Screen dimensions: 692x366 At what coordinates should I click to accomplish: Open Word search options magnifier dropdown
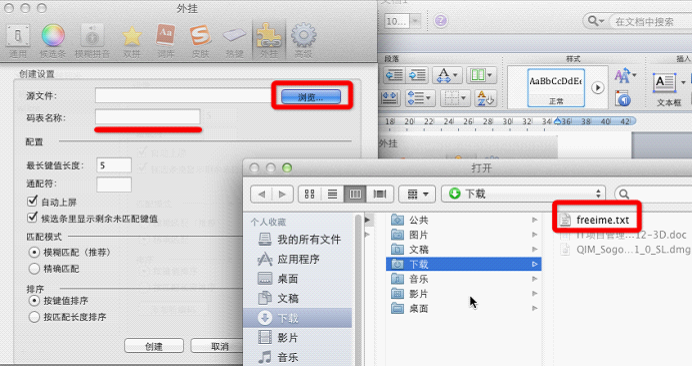pyautogui.click(x=595, y=21)
